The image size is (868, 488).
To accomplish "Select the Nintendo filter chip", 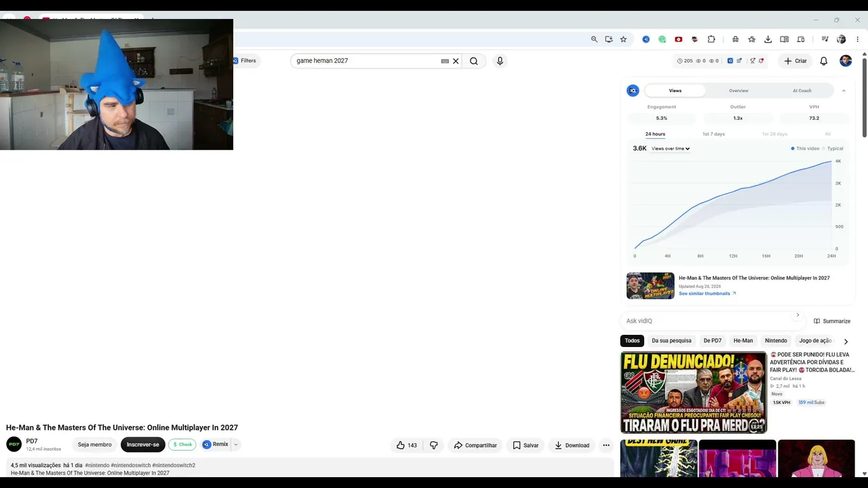I will [776, 341].
